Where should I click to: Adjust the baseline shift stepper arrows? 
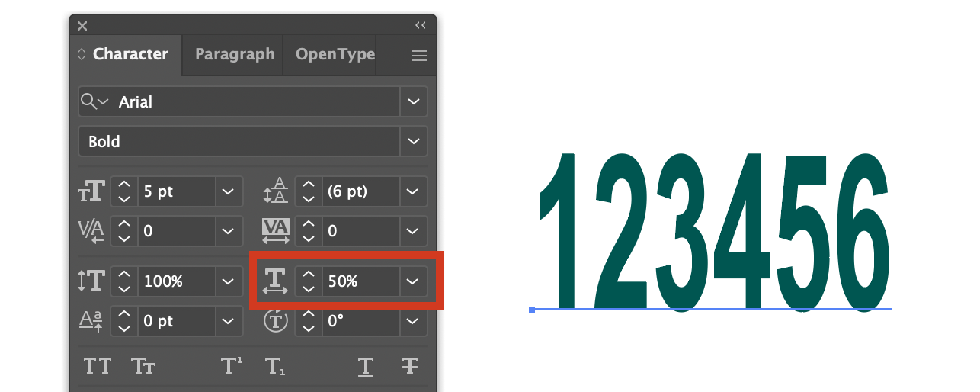[x=124, y=321]
